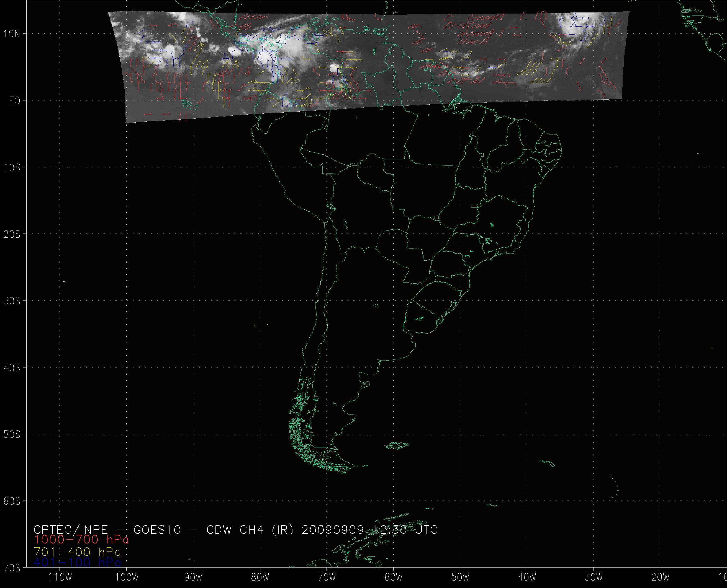Click the 110W longitude label

coord(60,577)
